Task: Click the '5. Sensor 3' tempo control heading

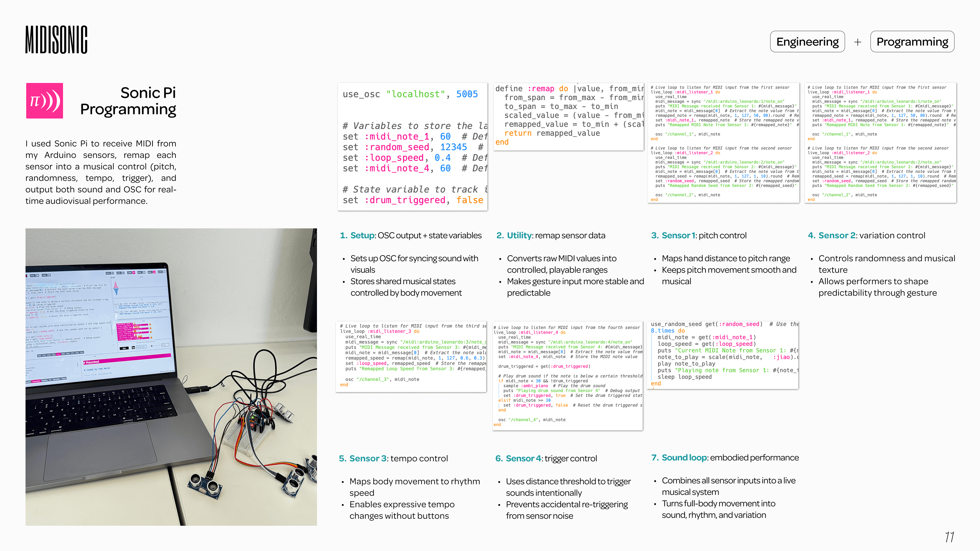Action: pos(393,458)
